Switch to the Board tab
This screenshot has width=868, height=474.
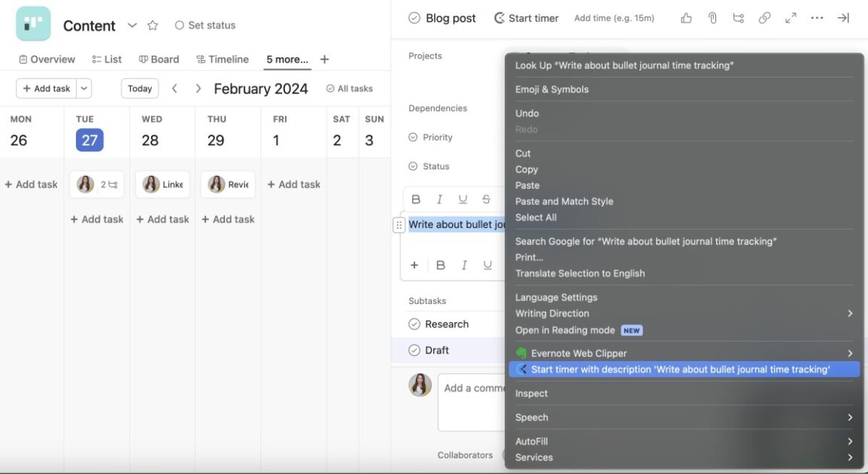pos(159,58)
